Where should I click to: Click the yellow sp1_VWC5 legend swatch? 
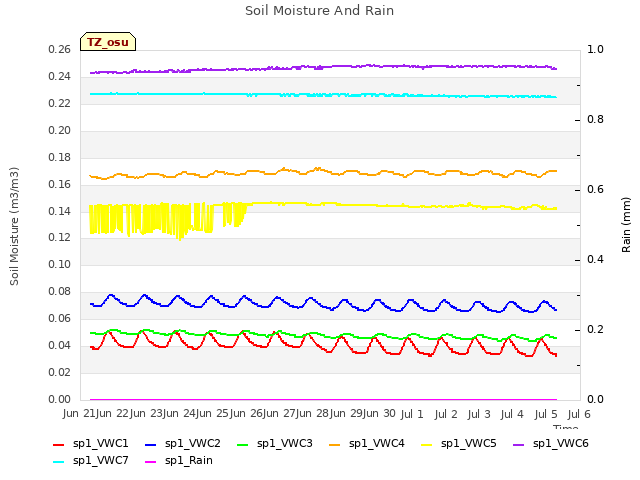(x=427, y=445)
